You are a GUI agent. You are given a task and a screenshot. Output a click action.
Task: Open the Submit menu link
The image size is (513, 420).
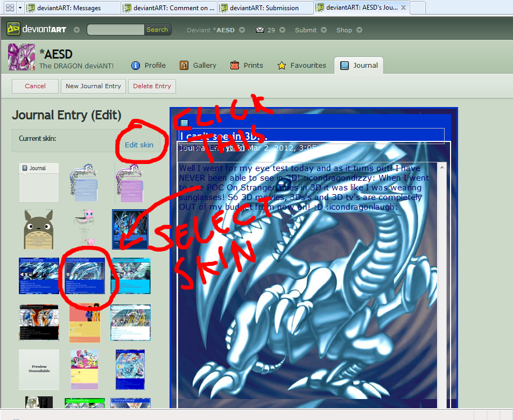306,30
